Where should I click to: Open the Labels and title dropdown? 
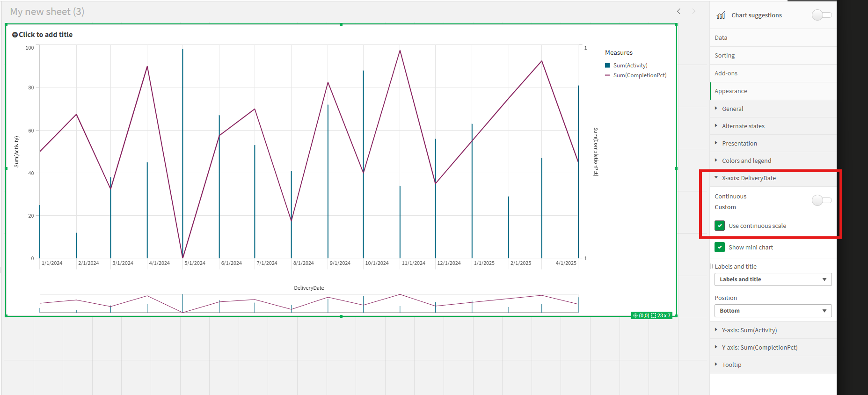[x=773, y=279]
